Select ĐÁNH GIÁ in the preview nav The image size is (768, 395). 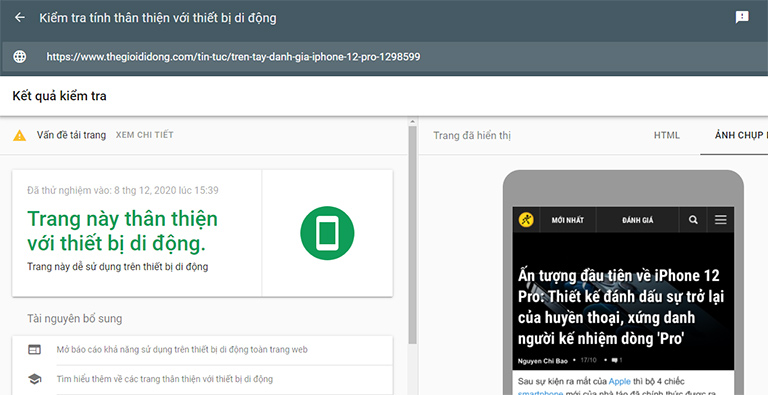[x=638, y=220]
